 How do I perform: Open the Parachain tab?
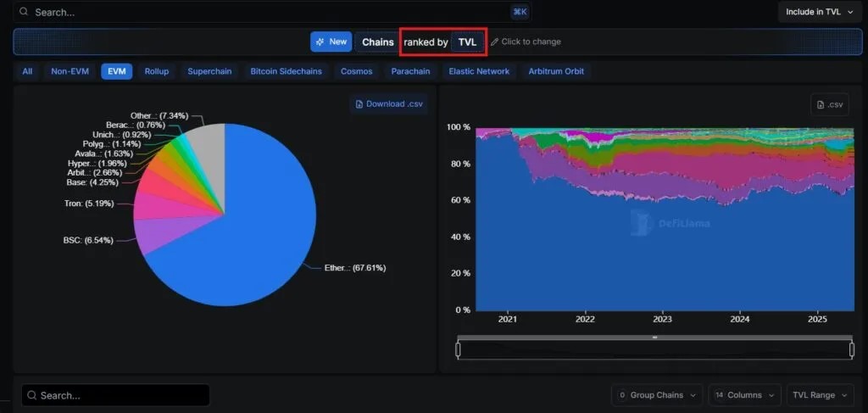410,71
